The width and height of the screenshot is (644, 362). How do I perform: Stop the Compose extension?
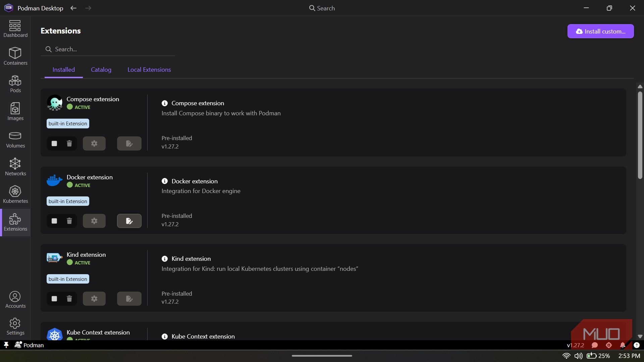point(54,143)
